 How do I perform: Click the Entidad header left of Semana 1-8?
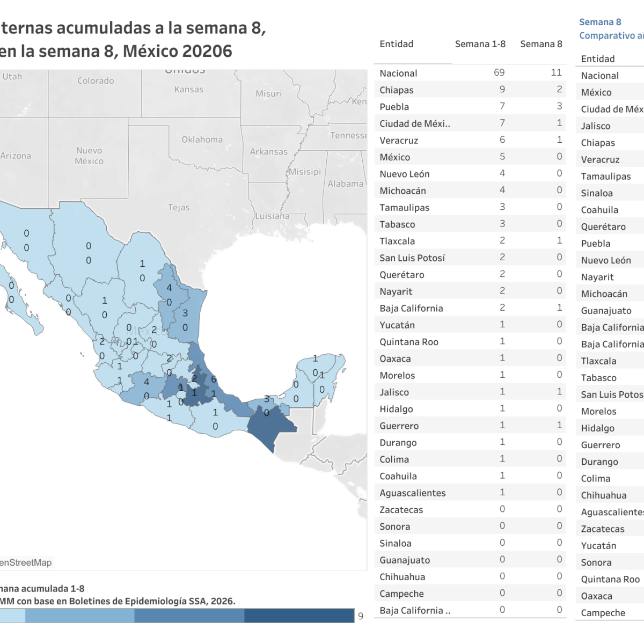[x=396, y=44]
